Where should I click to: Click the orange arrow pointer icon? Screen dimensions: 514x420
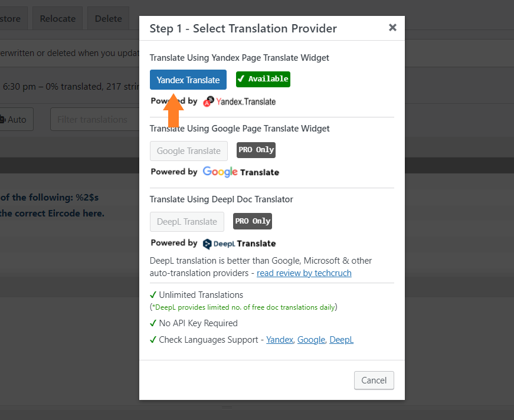(x=173, y=110)
